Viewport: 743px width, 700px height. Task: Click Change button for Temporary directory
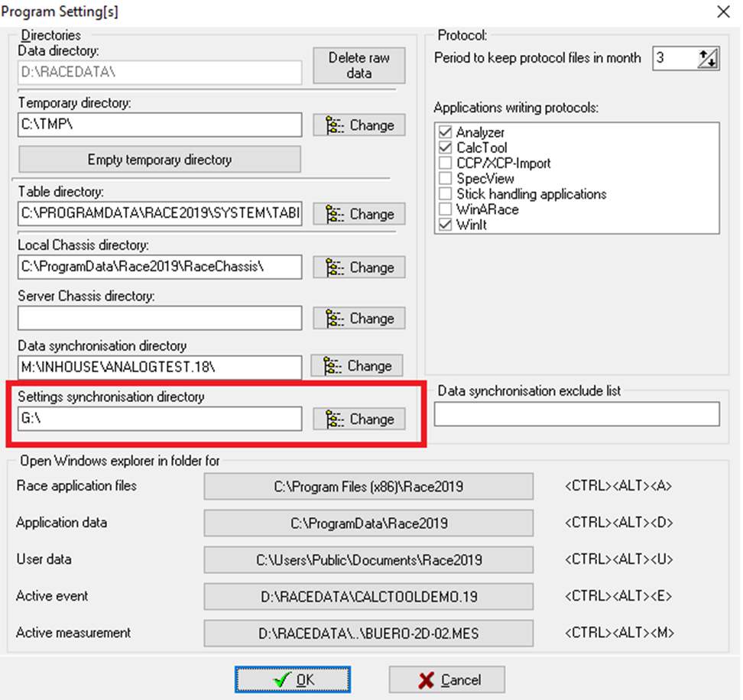[359, 125]
